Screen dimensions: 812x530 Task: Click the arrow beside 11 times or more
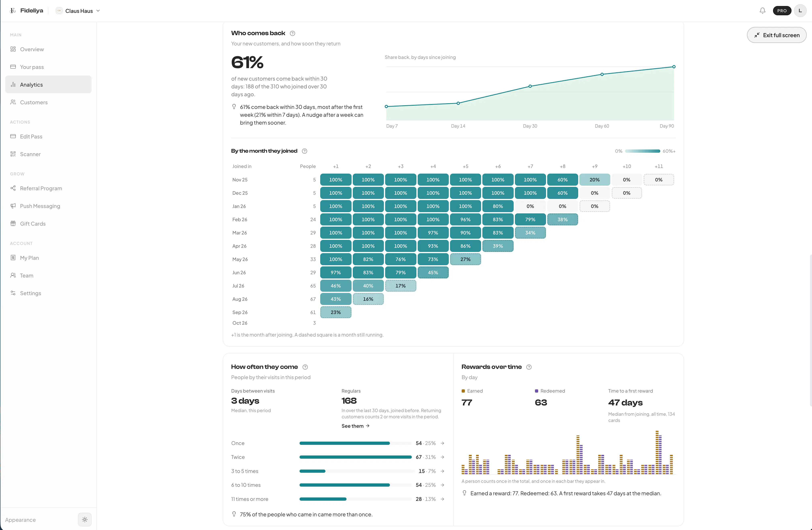click(x=443, y=499)
